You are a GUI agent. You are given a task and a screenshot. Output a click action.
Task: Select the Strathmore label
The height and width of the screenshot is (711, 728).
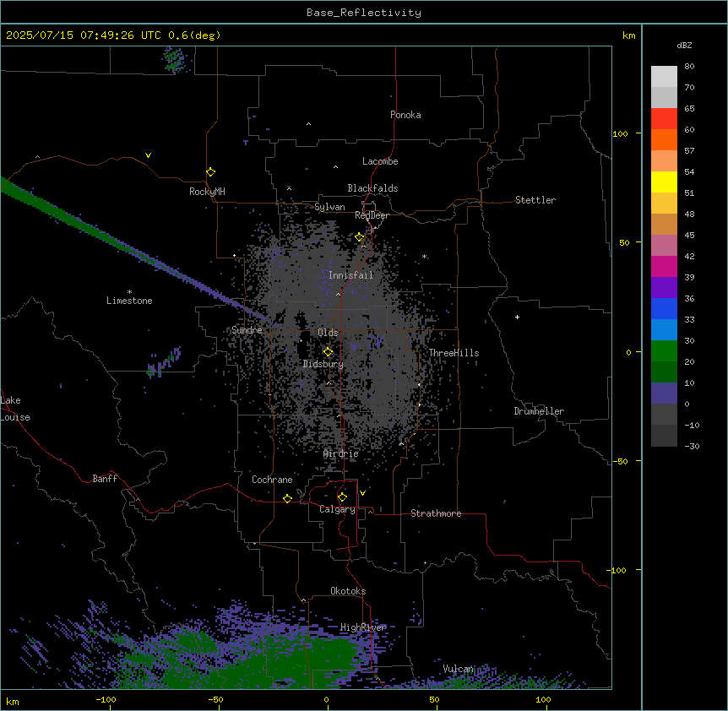coord(436,513)
